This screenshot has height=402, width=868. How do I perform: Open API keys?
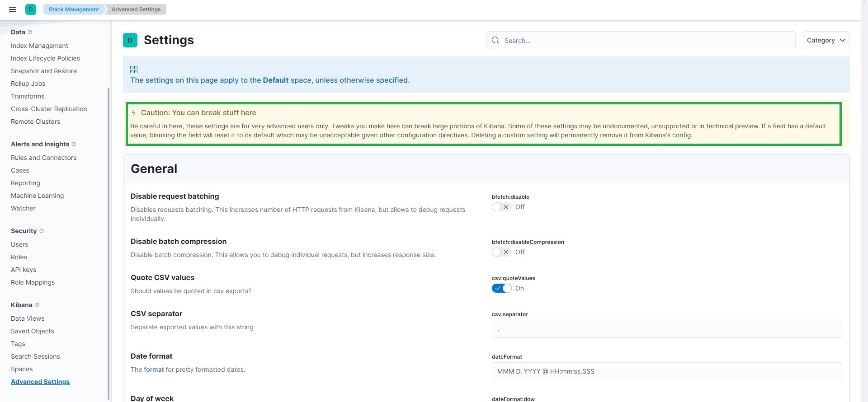pos(24,270)
